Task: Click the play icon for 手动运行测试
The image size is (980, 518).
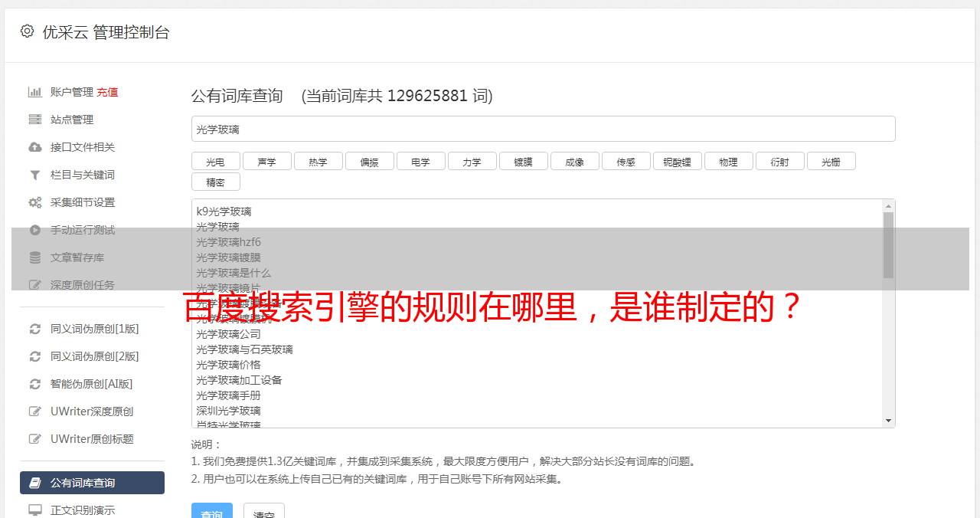Action: pyautogui.click(x=34, y=230)
